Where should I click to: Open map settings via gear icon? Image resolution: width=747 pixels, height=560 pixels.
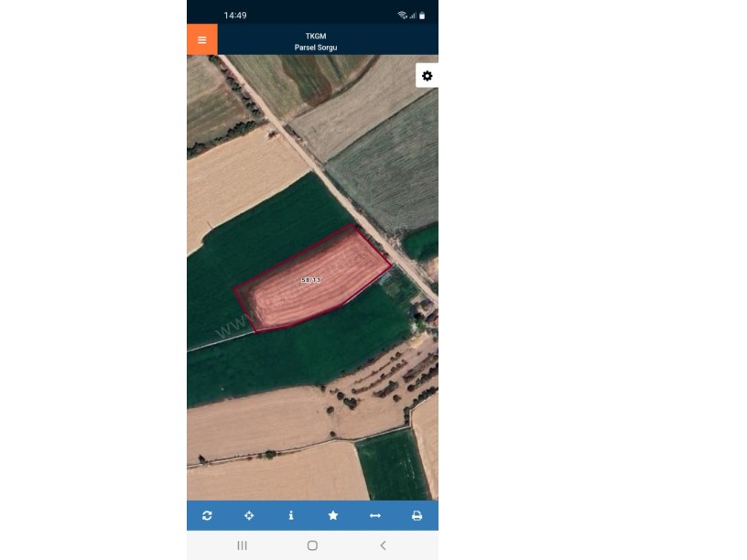(x=427, y=76)
